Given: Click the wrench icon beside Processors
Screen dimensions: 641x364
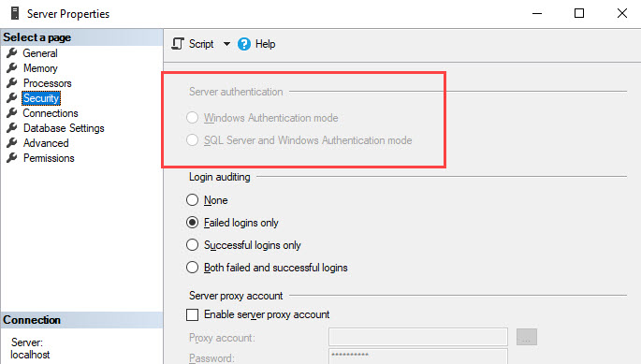Looking at the screenshot, I should (12, 83).
